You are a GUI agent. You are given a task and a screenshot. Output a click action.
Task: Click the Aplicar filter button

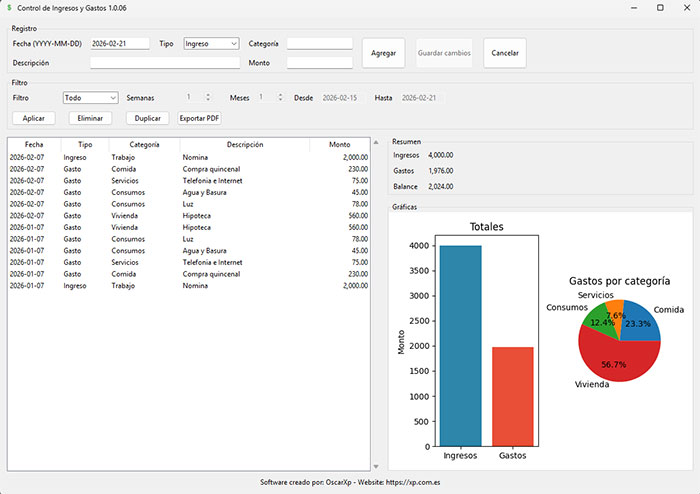[x=33, y=118]
